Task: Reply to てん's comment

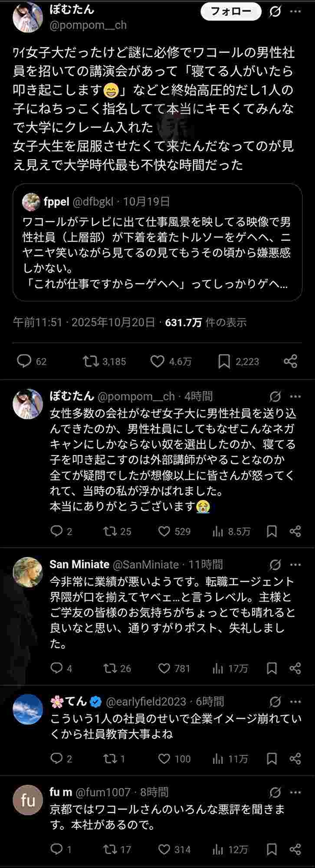Action: [x=57, y=759]
